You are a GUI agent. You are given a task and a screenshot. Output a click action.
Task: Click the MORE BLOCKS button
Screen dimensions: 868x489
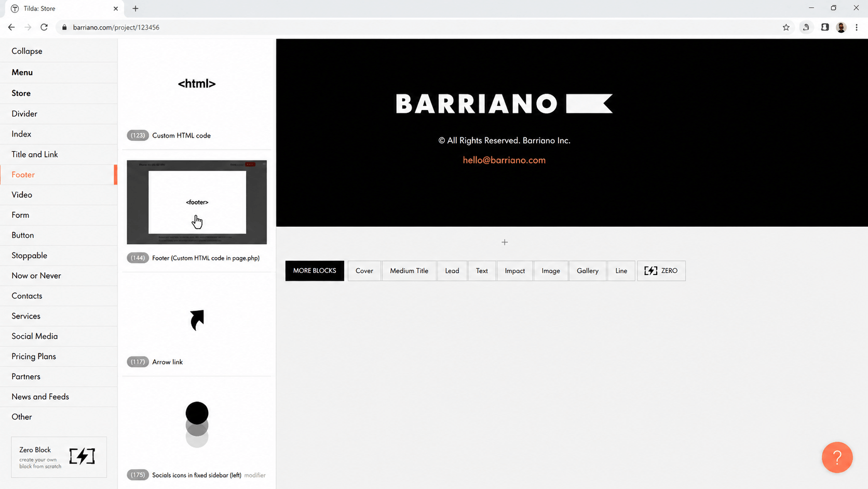click(x=315, y=271)
